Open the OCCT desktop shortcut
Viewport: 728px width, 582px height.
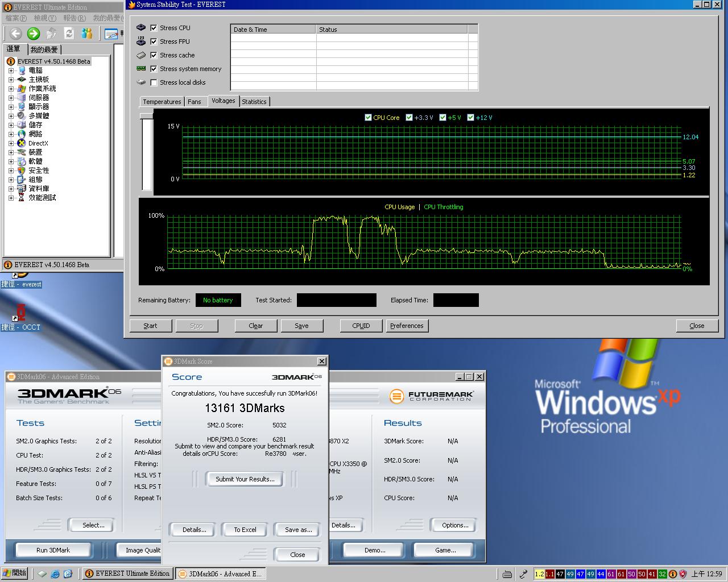[x=21, y=318]
